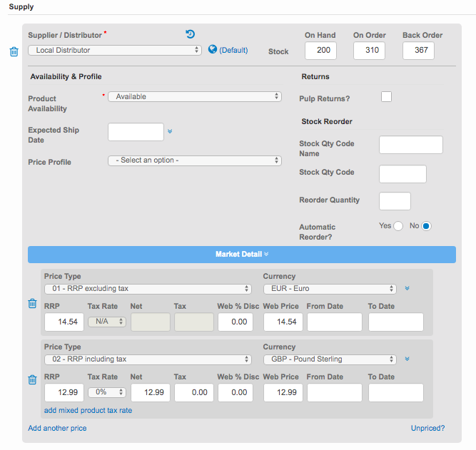Screen dimensions: 476x450
Task: Click the Add another price link
Action: [57, 428]
